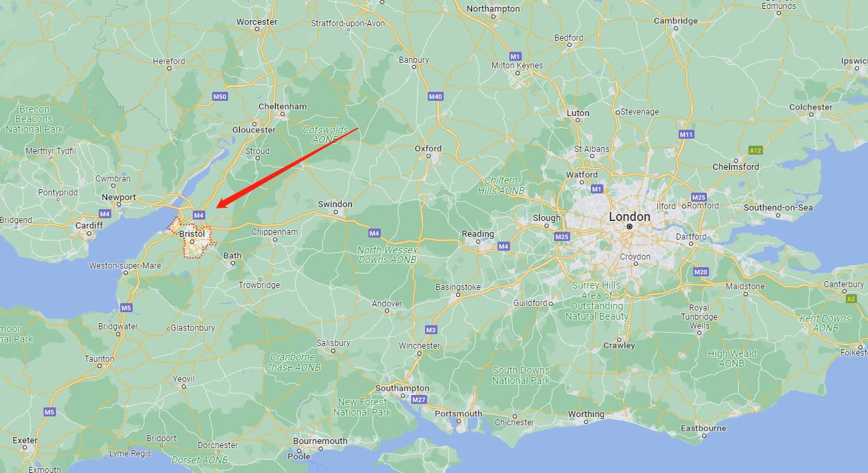Viewport: 868px width, 473px height.
Task: Select the Bournemouth place label
Action: tap(320, 441)
